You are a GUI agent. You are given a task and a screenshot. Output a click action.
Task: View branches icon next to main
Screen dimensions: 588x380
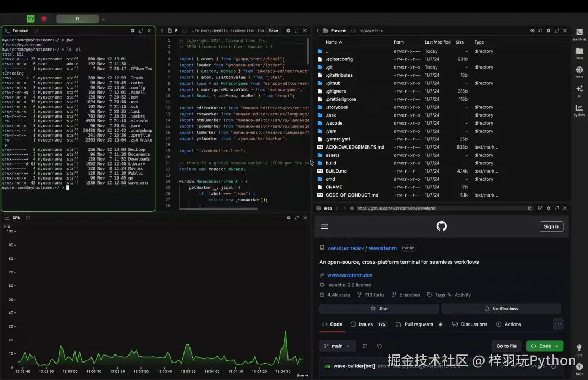click(365, 346)
